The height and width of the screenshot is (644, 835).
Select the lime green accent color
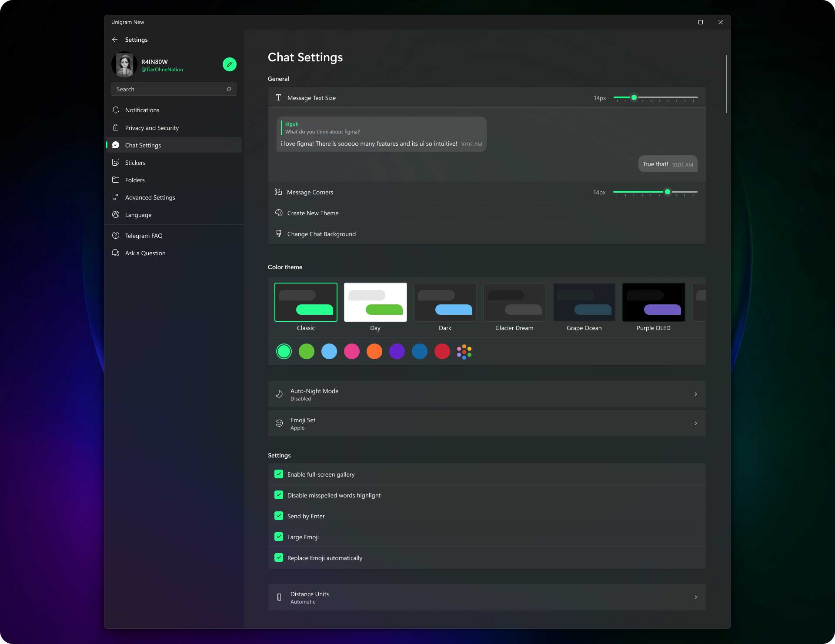point(307,351)
